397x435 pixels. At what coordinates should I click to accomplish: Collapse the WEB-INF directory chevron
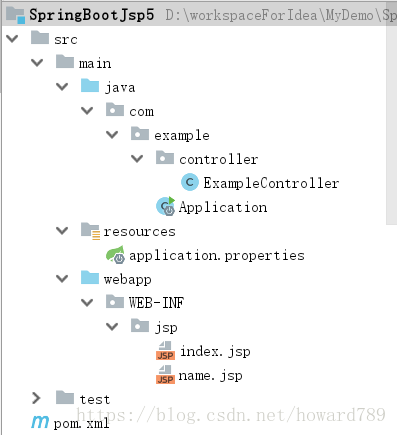click(87, 303)
